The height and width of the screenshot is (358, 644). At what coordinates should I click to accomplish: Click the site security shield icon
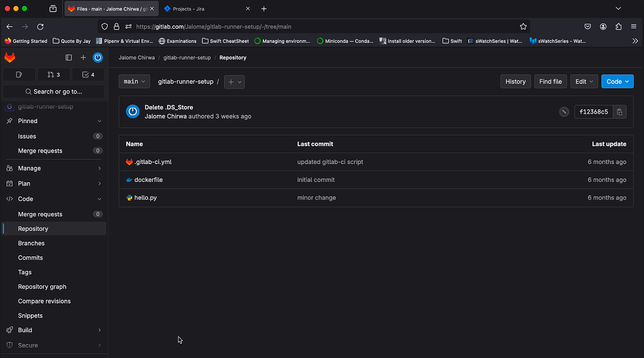[104, 27]
